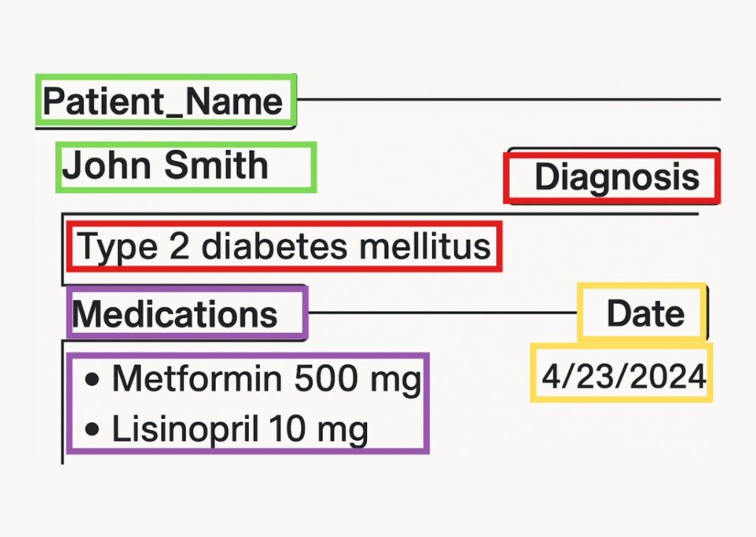Screen dimensions: 756x537
Task: Click the Date heading
Action: point(645,314)
